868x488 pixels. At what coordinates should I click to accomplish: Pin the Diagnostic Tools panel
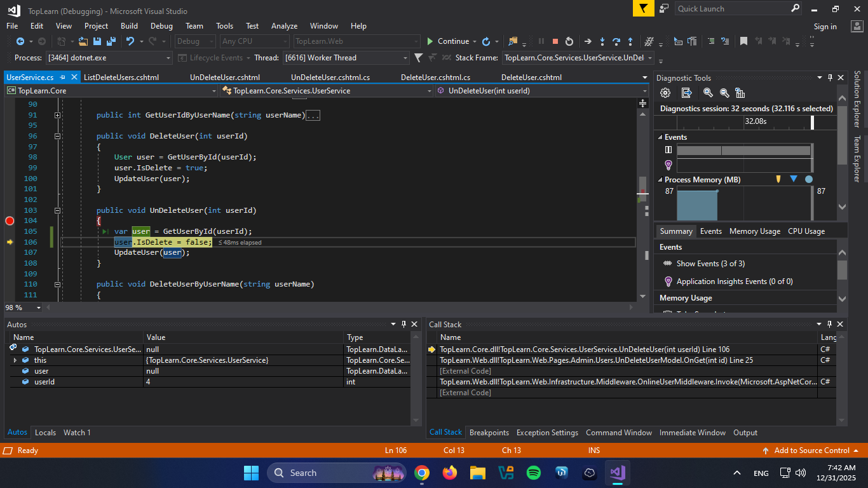pos(830,78)
